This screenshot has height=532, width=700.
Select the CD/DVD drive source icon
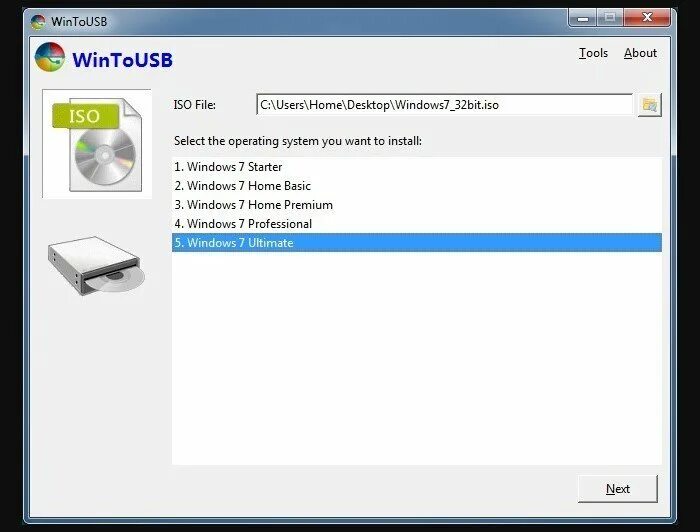point(96,266)
